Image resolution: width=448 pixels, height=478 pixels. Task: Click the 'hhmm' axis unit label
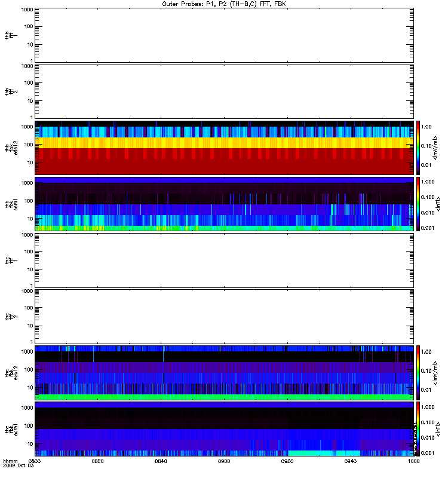(10, 461)
